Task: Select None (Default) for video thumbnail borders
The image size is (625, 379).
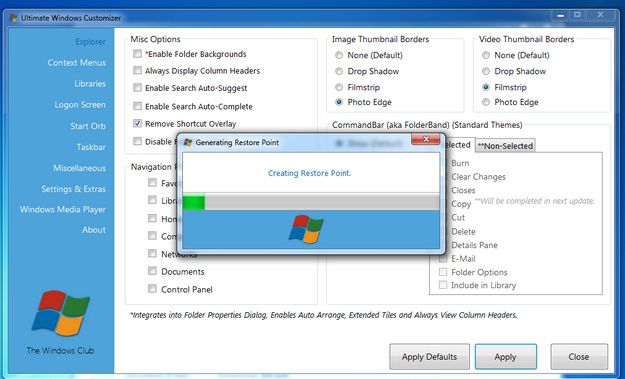Action: point(486,55)
